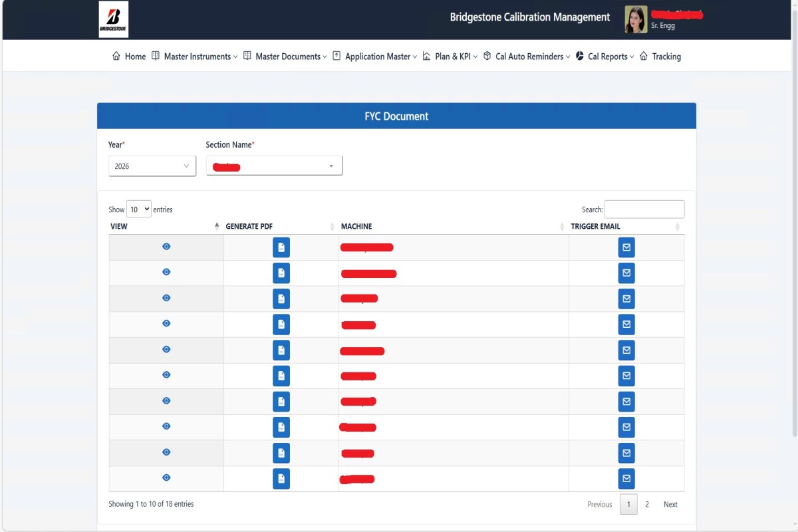Image resolution: width=798 pixels, height=532 pixels.
Task: Open the Show entries count dropdown
Action: pos(139,209)
